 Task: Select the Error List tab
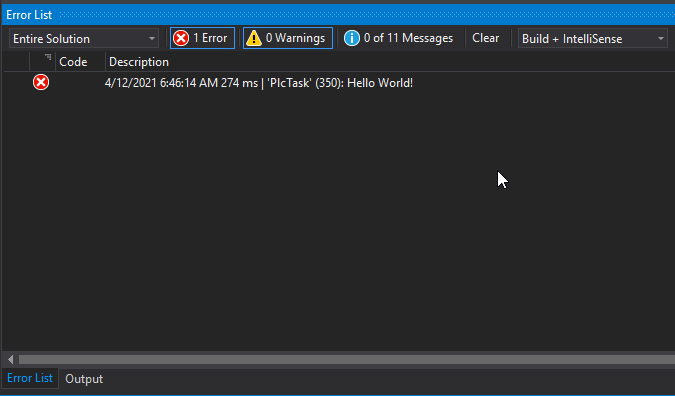coord(30,378)
